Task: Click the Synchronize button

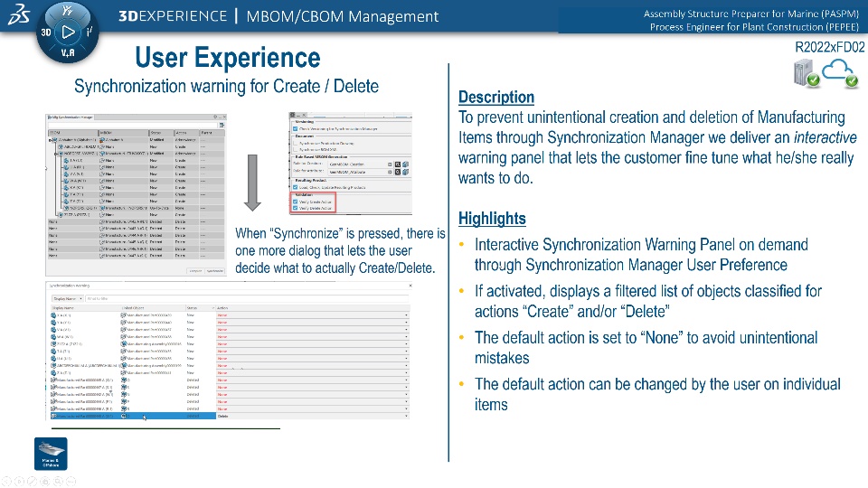Action: click(x=215, y=271)
